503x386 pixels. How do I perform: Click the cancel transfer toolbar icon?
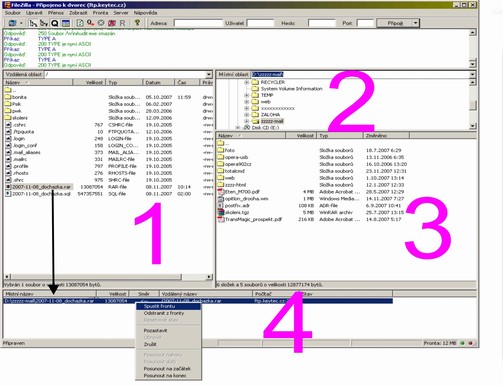click(x=101, y=23)
